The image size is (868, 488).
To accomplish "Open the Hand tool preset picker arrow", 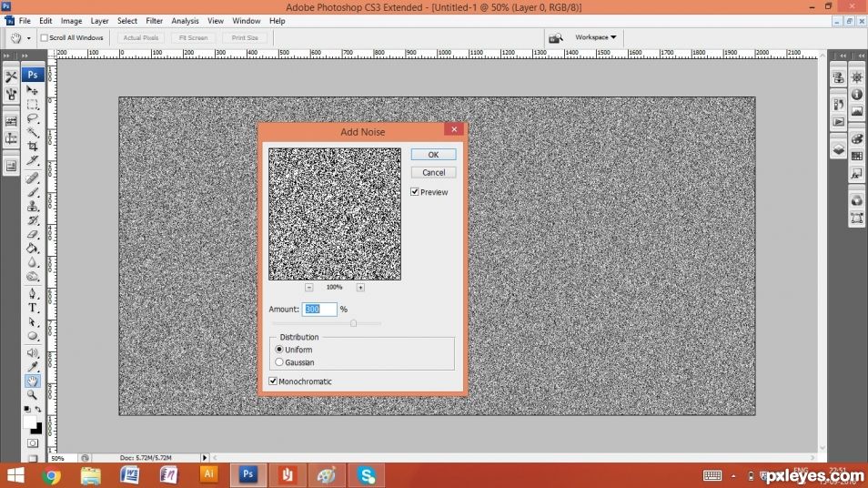I will [x=29, y=38].
